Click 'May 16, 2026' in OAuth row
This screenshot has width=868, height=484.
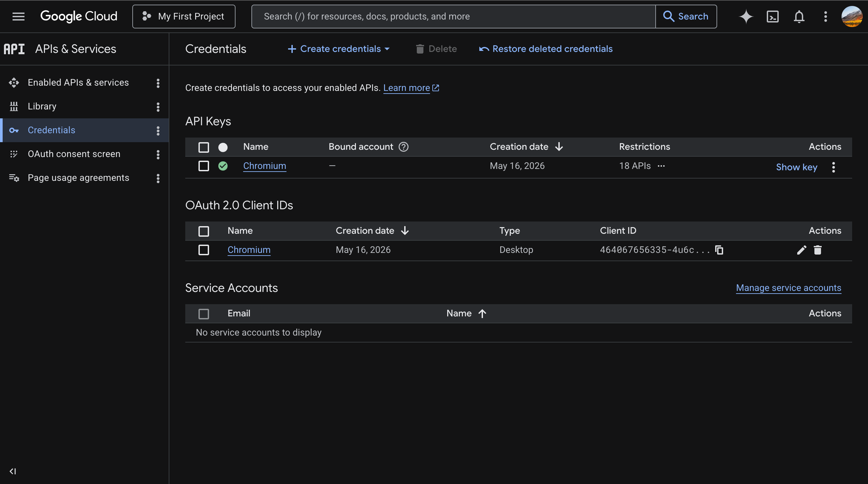click(x=363, y=250)
